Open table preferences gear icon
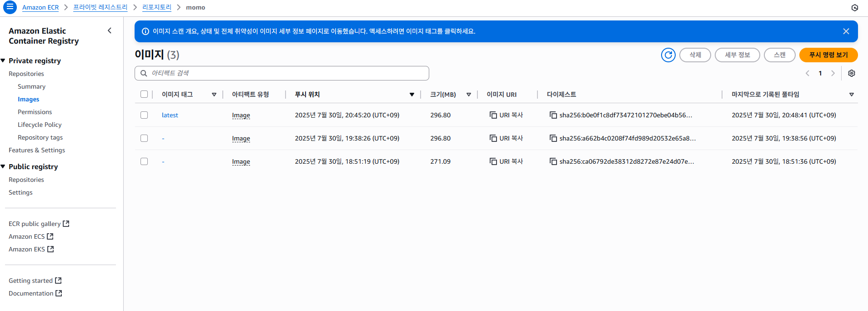 [852, 73]
